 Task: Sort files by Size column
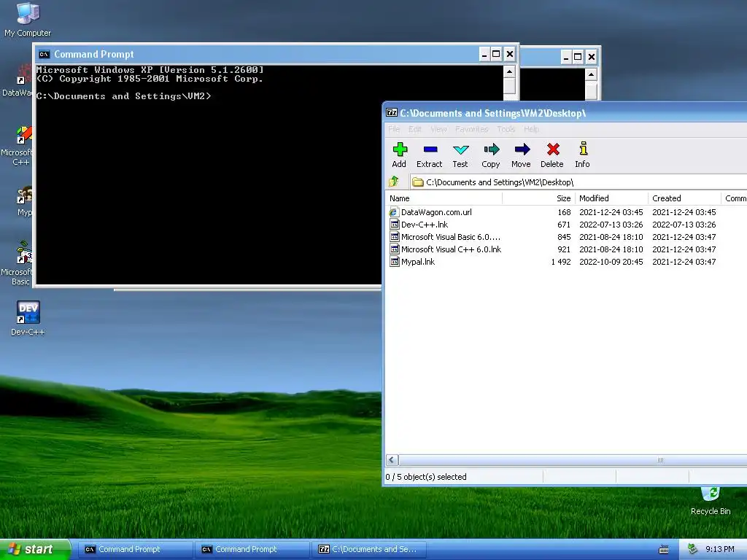[x=539, y=198]
